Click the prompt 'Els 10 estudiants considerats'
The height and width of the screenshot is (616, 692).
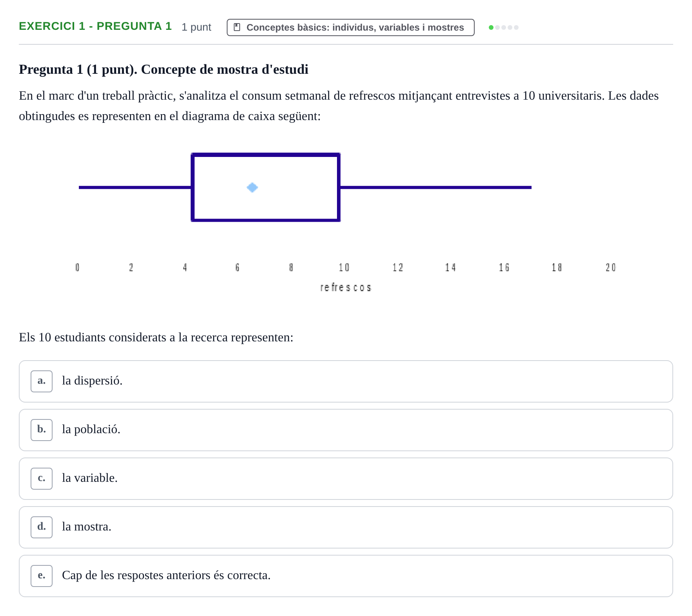click(x=156, y=337)
